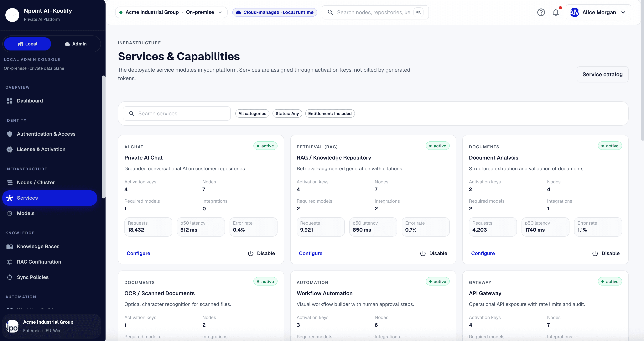Go to Knowledge Bases

click(x=49, y=246)
